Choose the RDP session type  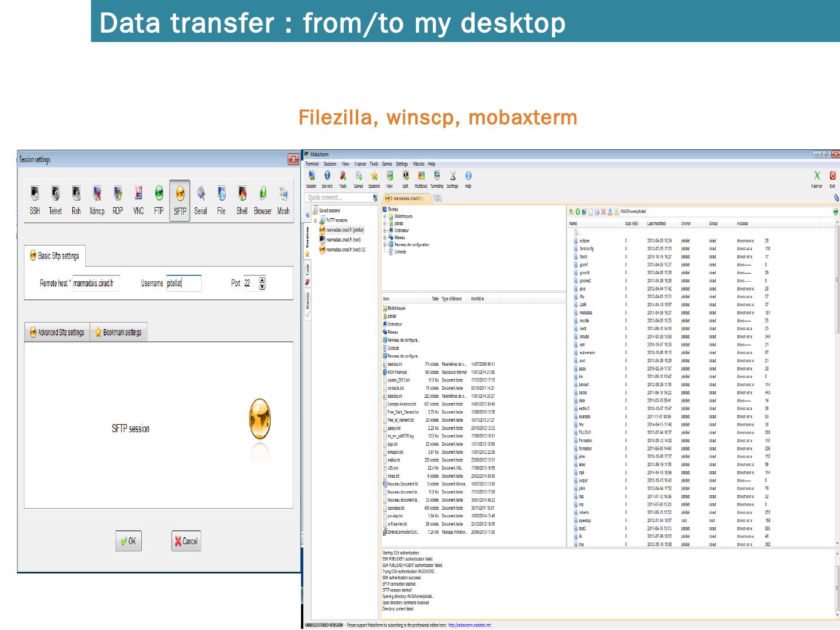coord(118,200)
